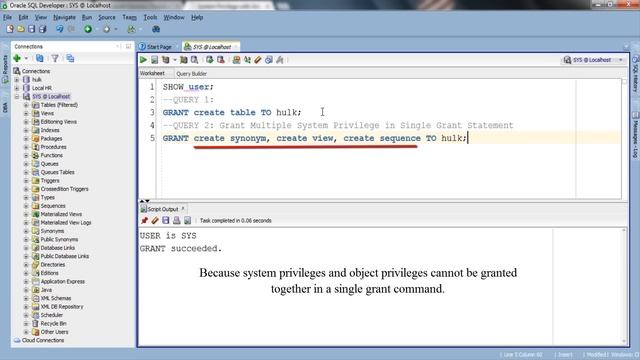The width and height of the screenshot is (640, 360).
Task: Expand the Views node
Action: coord(26,113)
